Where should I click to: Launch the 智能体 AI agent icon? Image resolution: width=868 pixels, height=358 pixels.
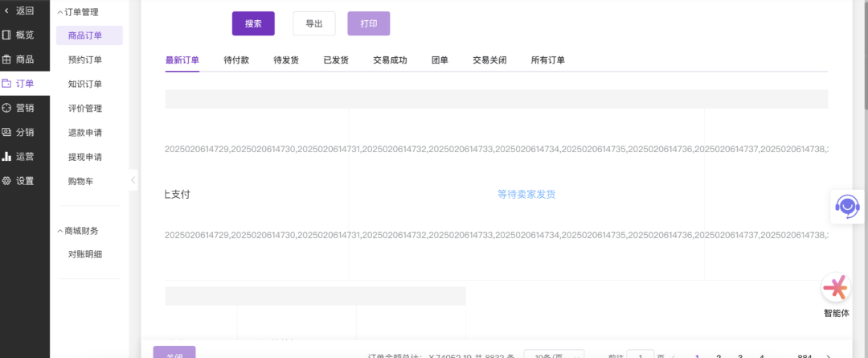836,287
